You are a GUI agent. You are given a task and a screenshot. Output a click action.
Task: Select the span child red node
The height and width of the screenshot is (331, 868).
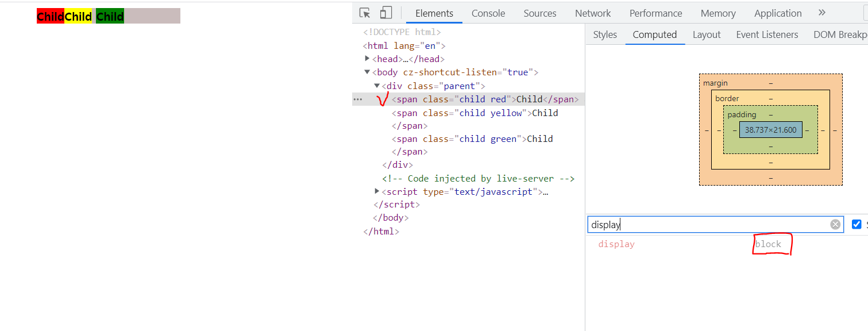(485, 99)
